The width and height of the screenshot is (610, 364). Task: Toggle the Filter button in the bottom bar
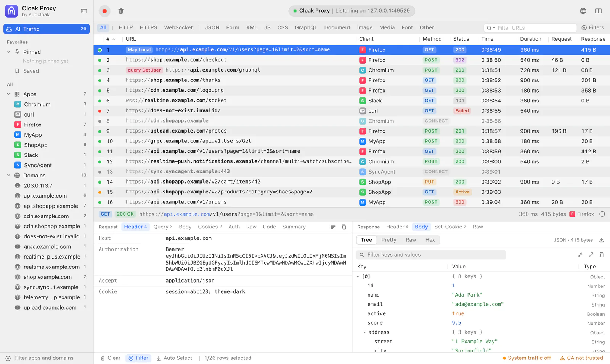(x=138, y=358)
